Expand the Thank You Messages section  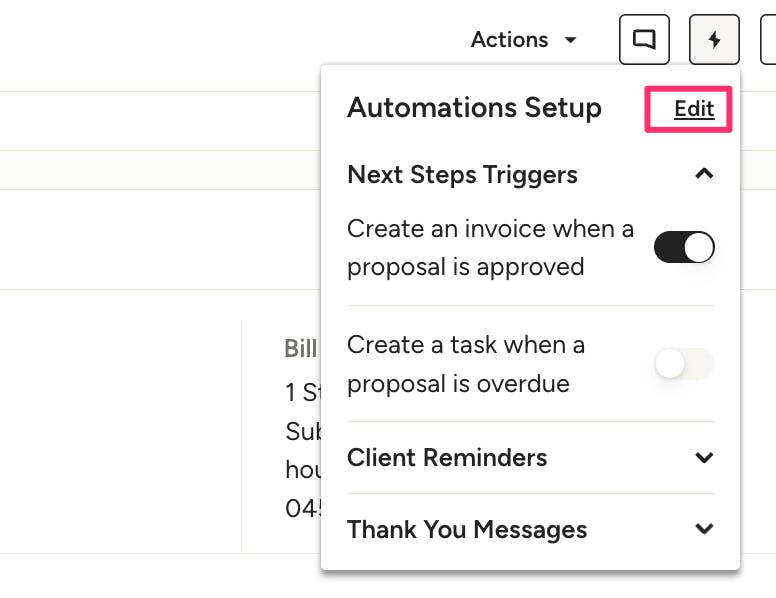coord(531,529)
